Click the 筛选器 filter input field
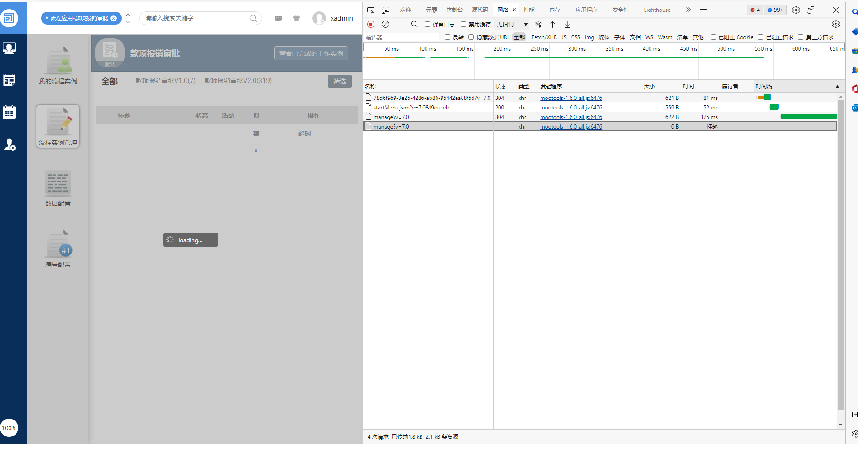This screenshot has height=472, width=868. click(401, 37)
